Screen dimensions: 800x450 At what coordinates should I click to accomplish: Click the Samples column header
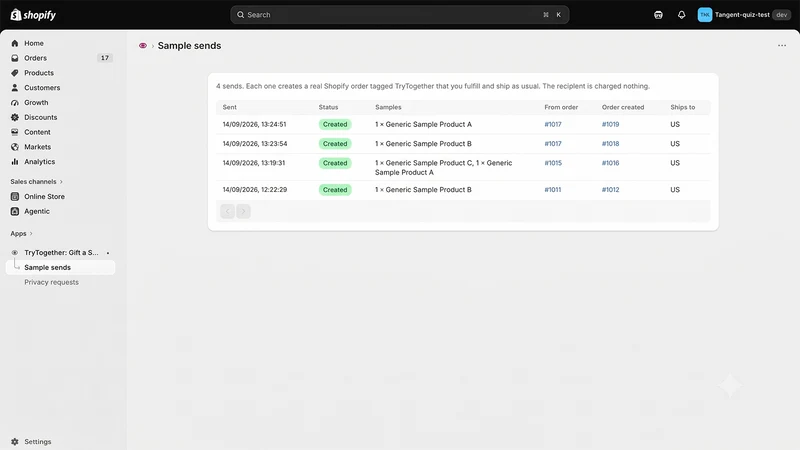click(388, 107)
